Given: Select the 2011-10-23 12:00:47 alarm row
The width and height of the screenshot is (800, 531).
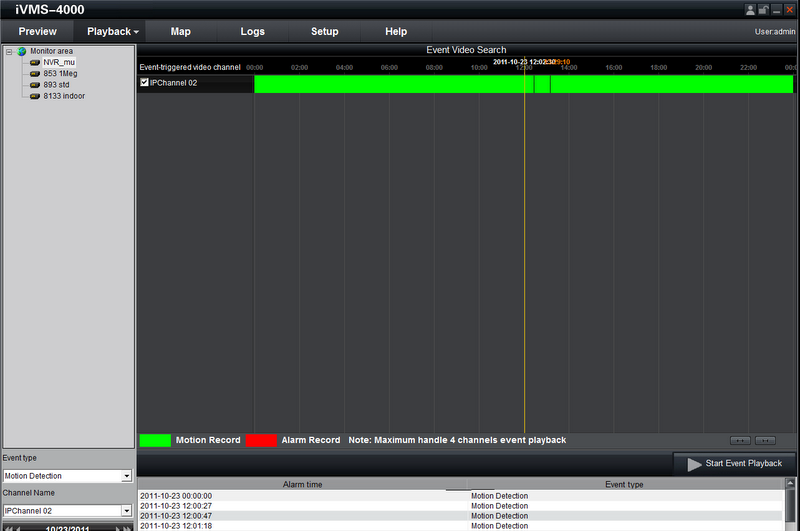Looking at the screenshot, I should 460,516.
